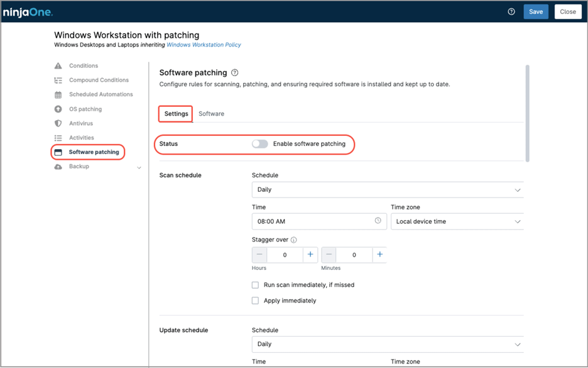Screen dimensions: 588x368
Task: Check Run scan immediately, if missed
Action: click(x=255, y=284)
